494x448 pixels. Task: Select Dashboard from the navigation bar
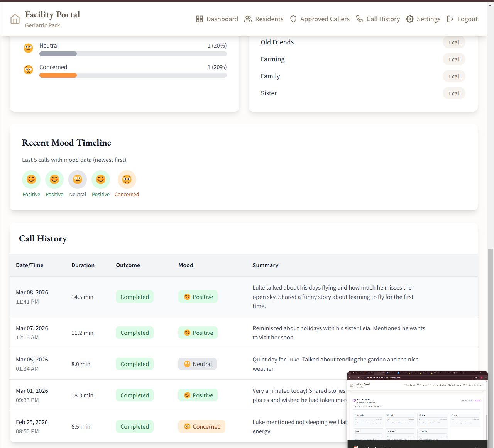click(x=222, y=19)
